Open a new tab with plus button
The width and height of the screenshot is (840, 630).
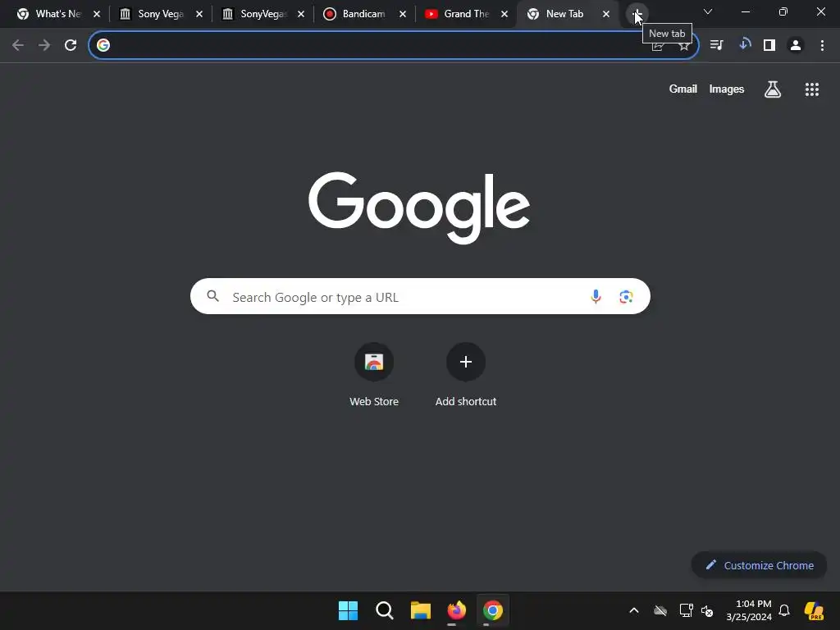[637, 14]
